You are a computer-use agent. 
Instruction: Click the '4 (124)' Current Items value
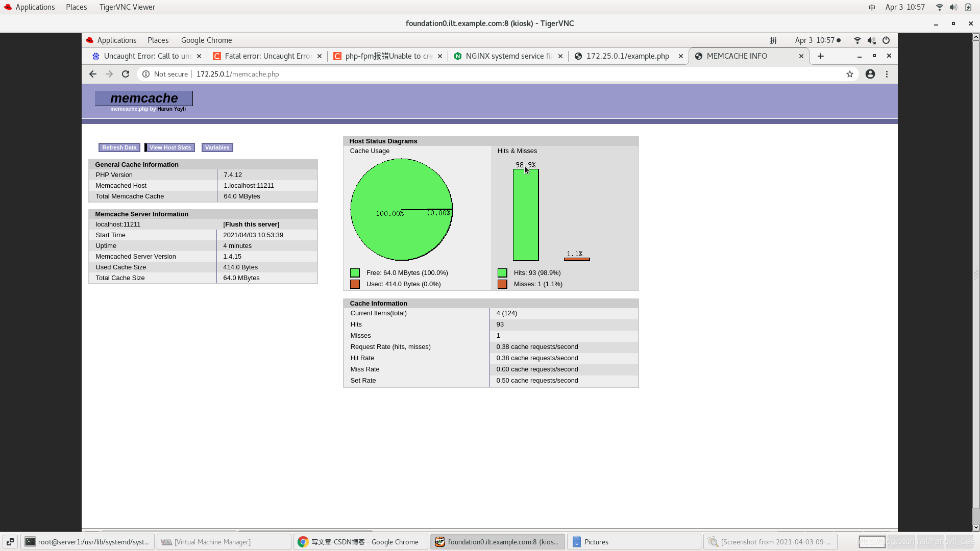[506, 313]
